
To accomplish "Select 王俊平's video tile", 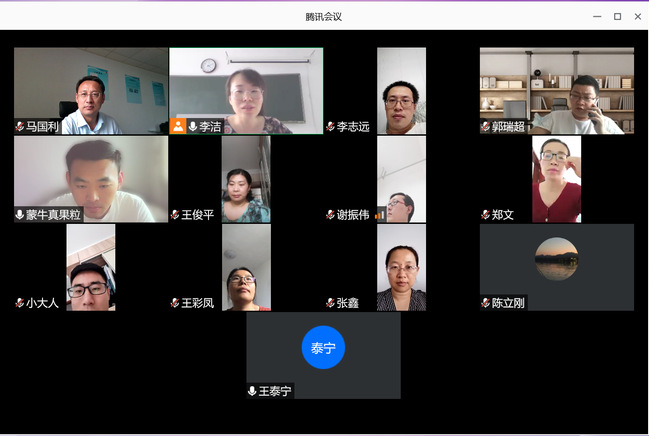I will [x=246, y=179].
